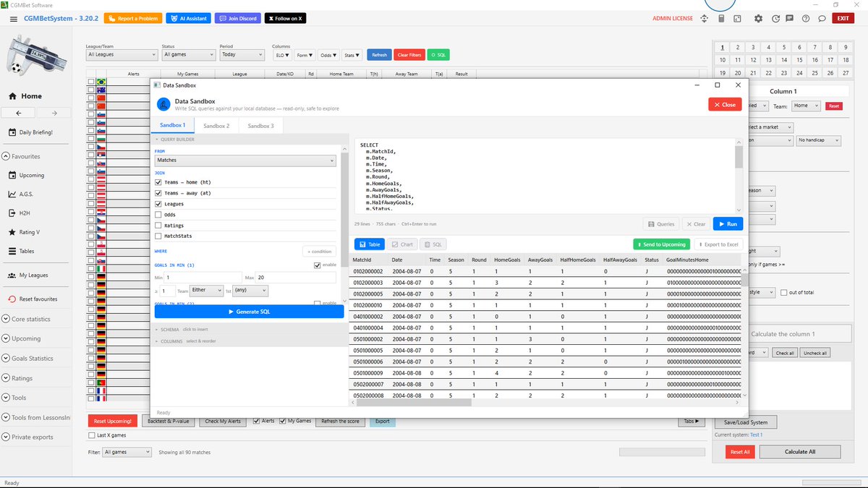
Task: Uncheck the Teams – away (at) join
Action: (158, 193)
